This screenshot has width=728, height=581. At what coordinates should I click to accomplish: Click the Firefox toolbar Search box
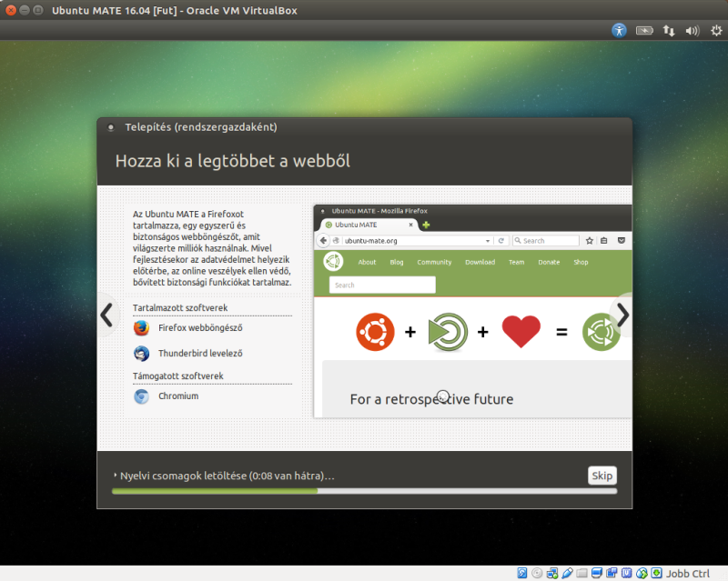point(546,240)
